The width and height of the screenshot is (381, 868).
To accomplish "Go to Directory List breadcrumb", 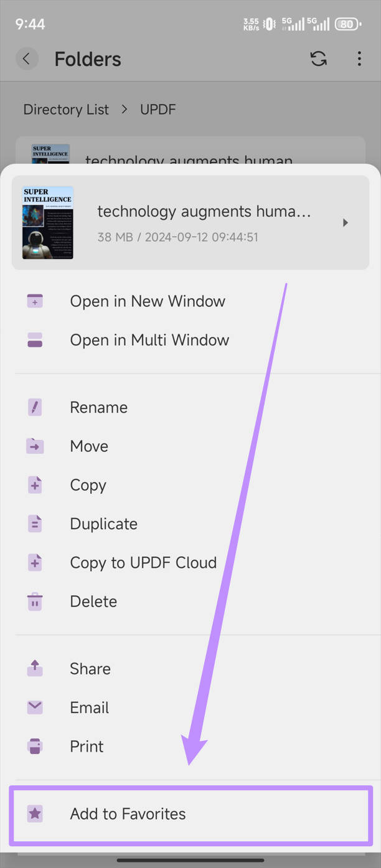I will pyautogui.click(x=66, y=110).
